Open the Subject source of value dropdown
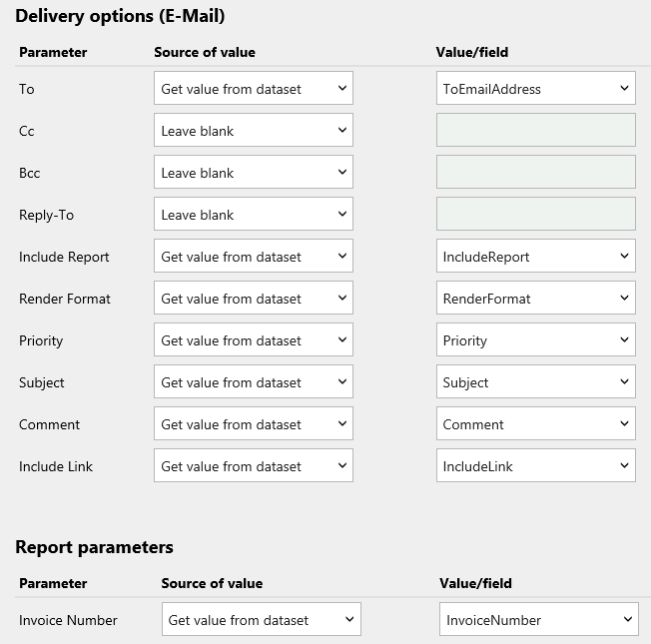 click(253, 382)
